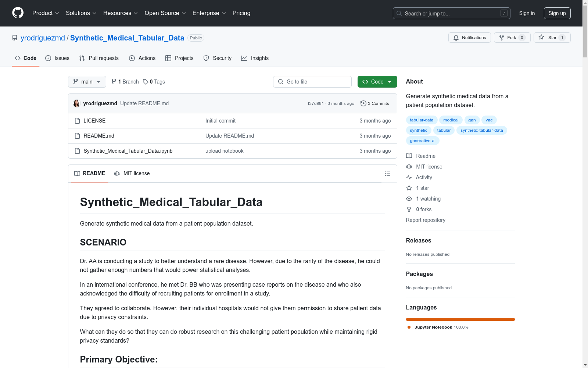Viewport: 588px width, 368px height.
Task: Open the GitHub homepage logo
Action: (x=18, y=13)
